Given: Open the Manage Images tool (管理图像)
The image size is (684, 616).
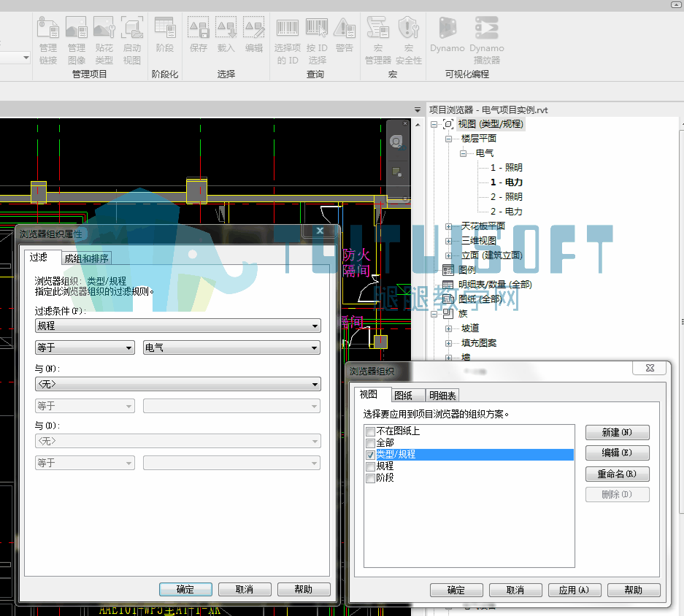Looking at the screenshot, I should [x=77, y=40].
